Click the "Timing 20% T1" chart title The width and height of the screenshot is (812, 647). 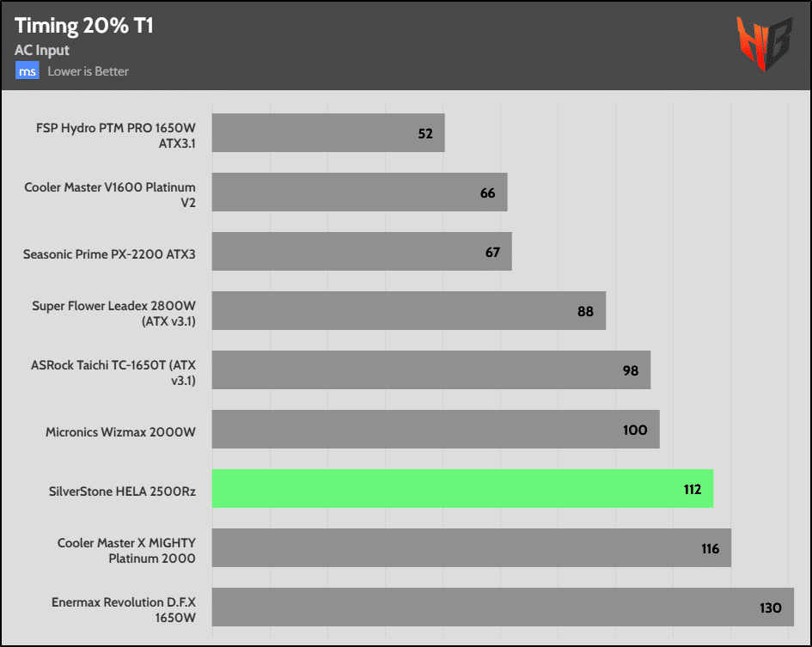pyautogui.click(x=83, y=26)
